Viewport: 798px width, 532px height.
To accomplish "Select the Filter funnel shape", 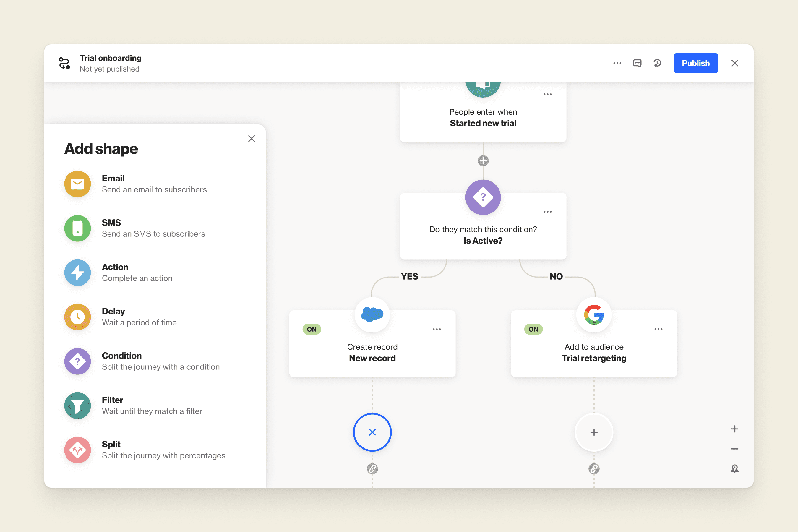I will click(77, 406).
